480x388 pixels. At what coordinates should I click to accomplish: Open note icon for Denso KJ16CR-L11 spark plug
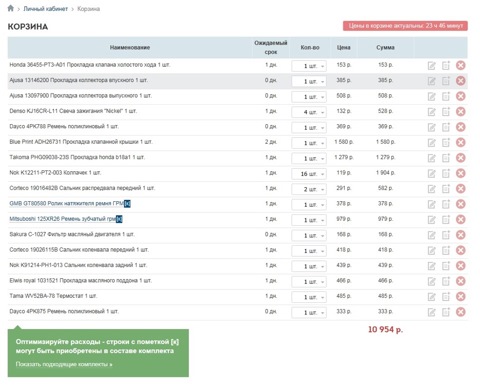[446, 112]
